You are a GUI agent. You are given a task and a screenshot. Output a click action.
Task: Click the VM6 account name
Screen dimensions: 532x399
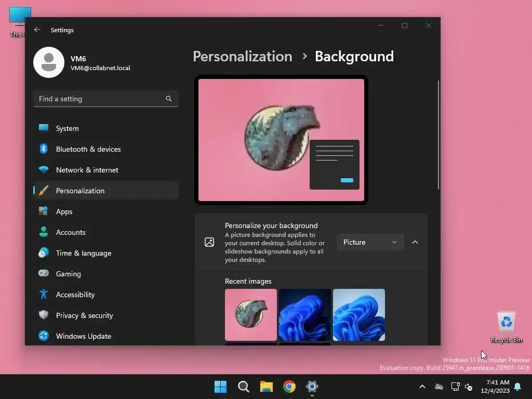78,59
